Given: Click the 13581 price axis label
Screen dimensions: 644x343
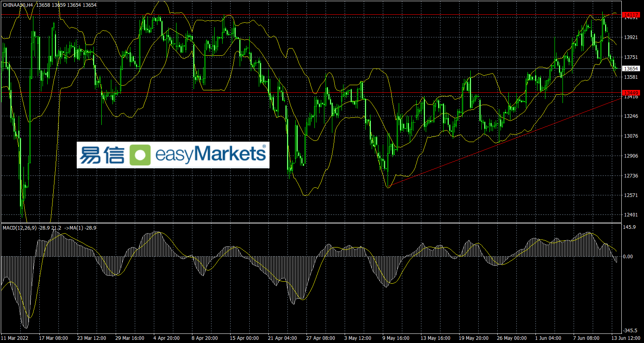Looking at the screenshot, I should point(631,77).
